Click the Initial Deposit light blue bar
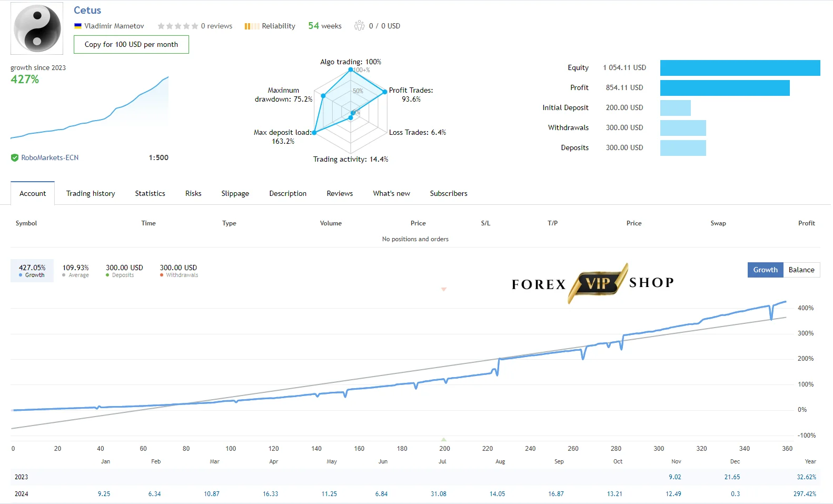833x504 pixels. [x=676, y=108]
